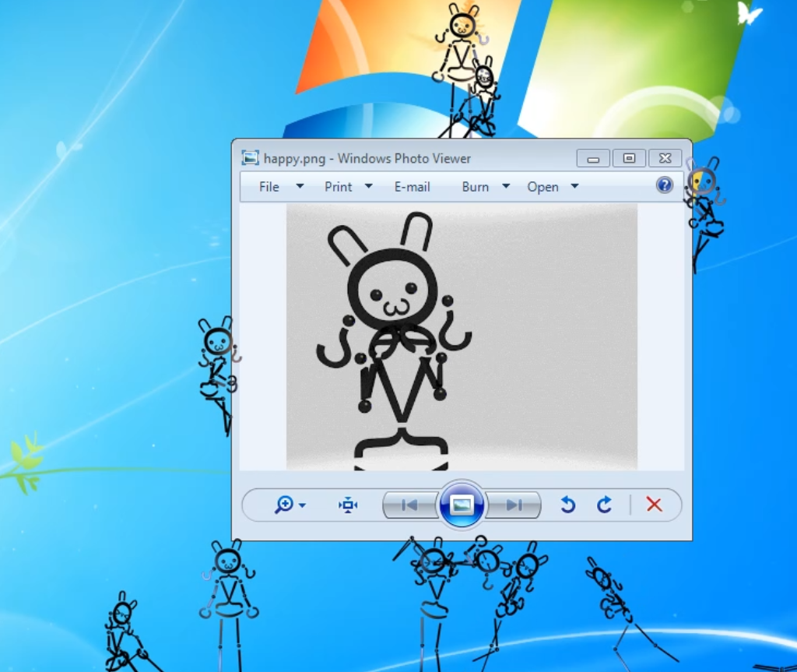This screenshot has height=672, width=797.
Task: Open the Print menu
Action: 338,187
